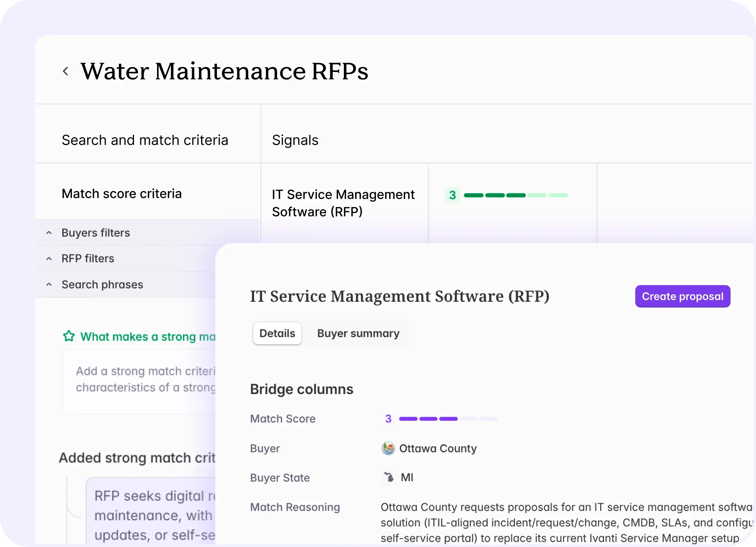Click the Buyer State label
The image size is (756, 547).
pos(280,478)
